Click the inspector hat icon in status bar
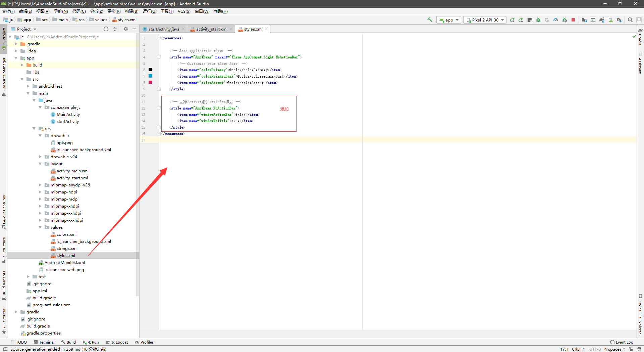644x352 pixels. click(639, 349)
